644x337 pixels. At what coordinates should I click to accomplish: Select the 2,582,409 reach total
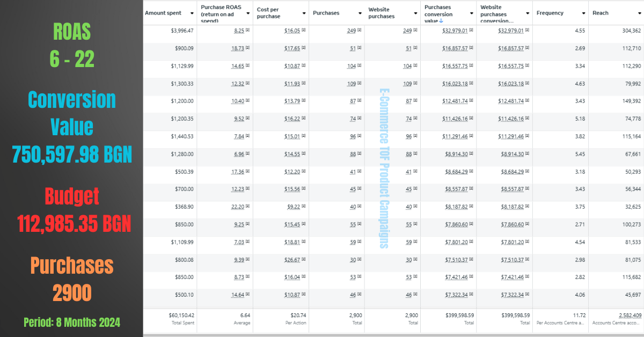pos(629,315)
